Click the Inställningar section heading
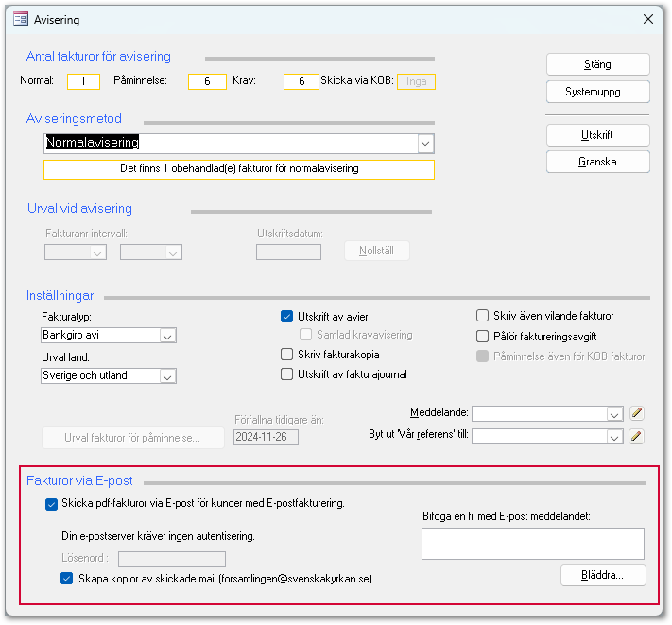 point(60,296)
